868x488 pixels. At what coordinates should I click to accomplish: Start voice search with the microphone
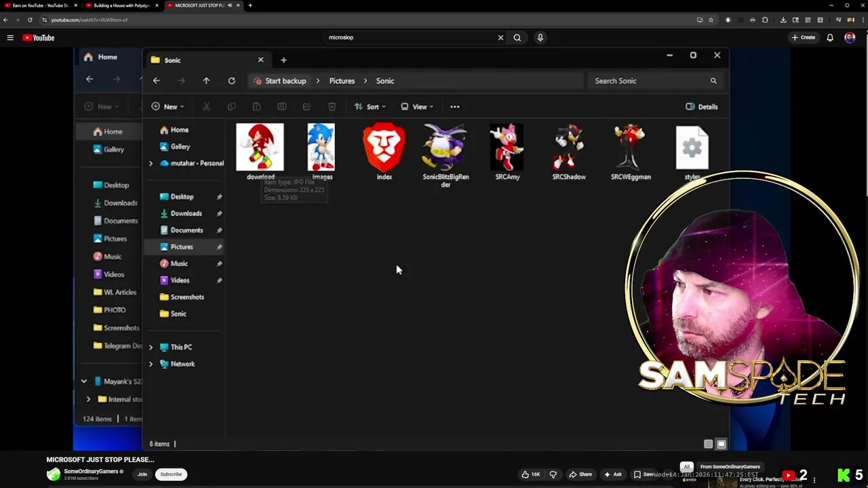tap(540, 38)
